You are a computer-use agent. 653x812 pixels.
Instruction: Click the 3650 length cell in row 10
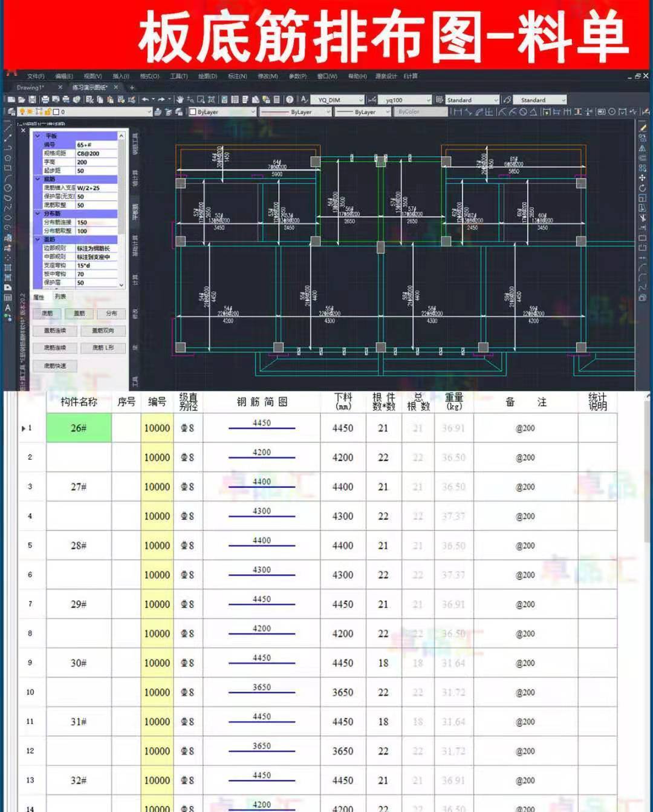(x=343, y=692)
